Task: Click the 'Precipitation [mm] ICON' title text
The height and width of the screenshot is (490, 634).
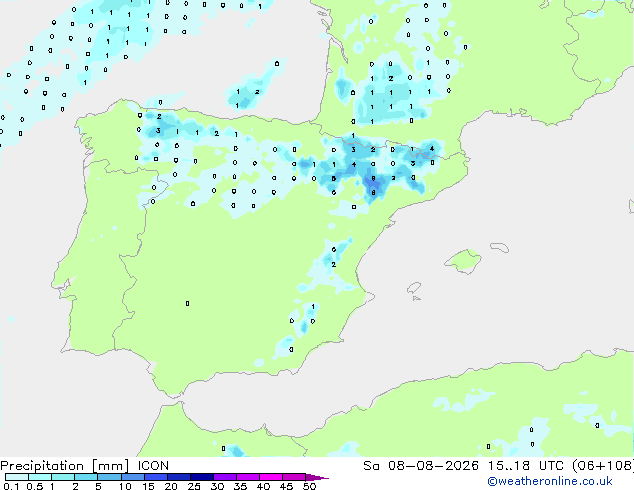Action: click(x=85, y=466)
